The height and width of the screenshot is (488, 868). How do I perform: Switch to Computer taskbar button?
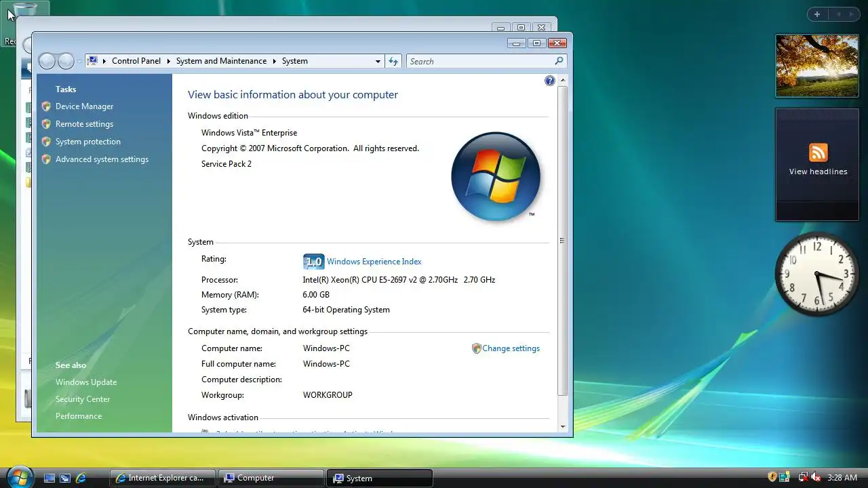[x=271, y=478]
